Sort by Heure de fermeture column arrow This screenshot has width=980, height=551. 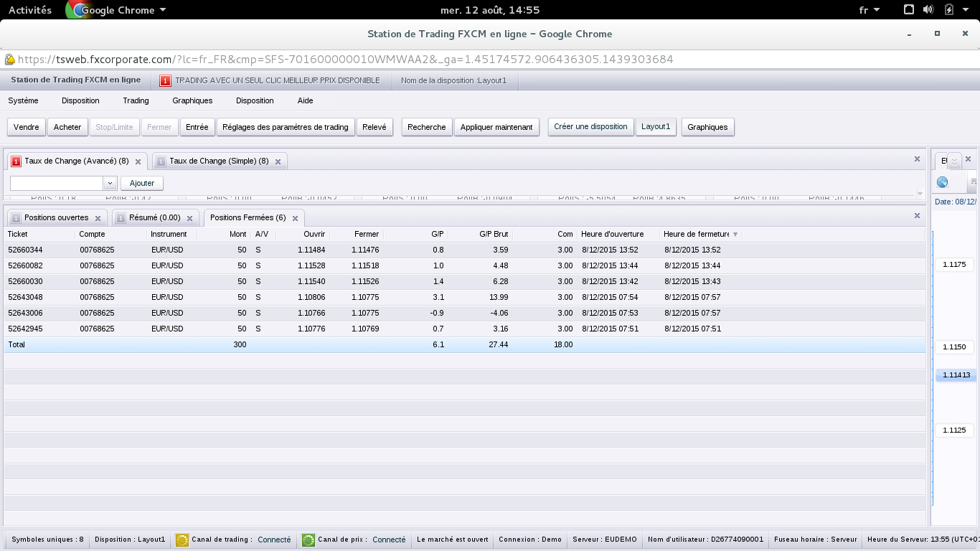click(735, 235)
